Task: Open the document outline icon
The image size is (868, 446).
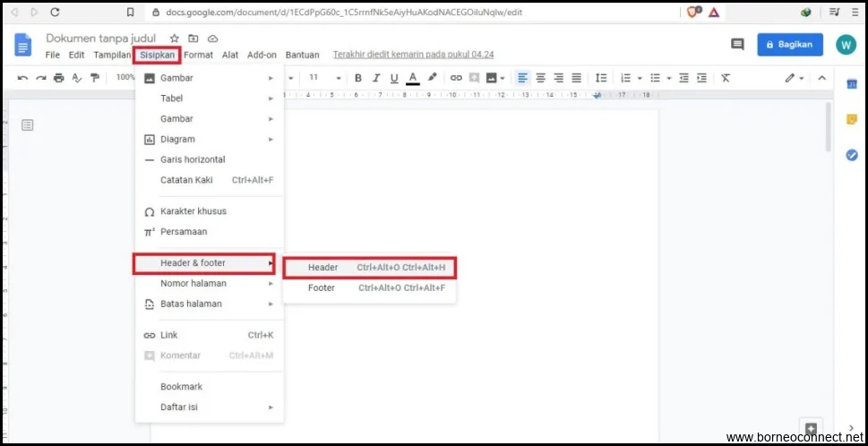Action: point(27,125)
